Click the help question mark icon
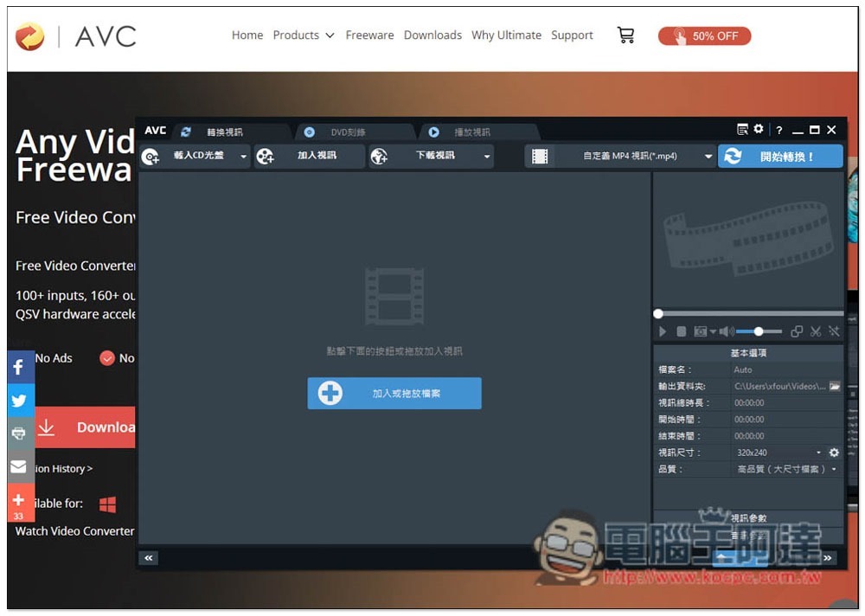The width and height of the screenshot is (865, 616). tap(778, 131)
